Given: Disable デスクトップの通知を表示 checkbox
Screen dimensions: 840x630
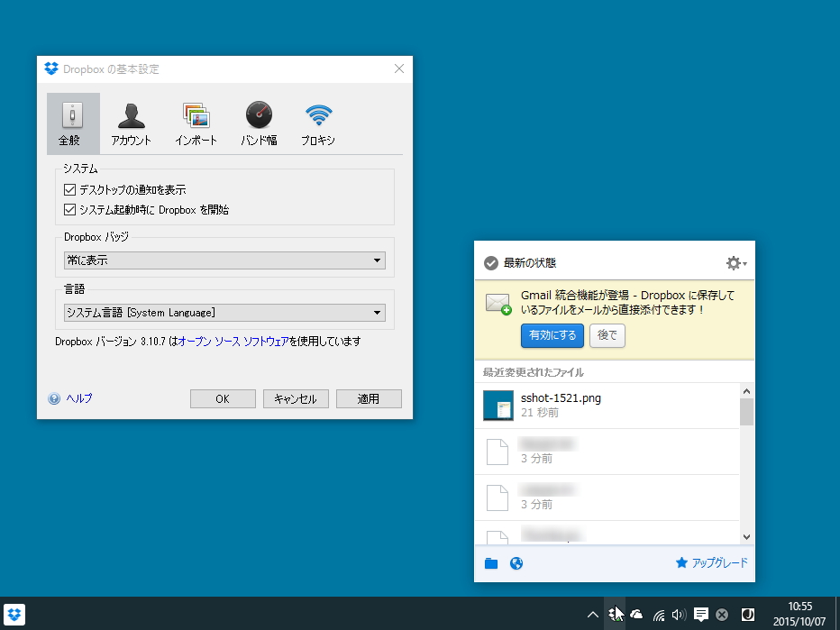Looking at the screenshot, I should click(x=69, y=189).
